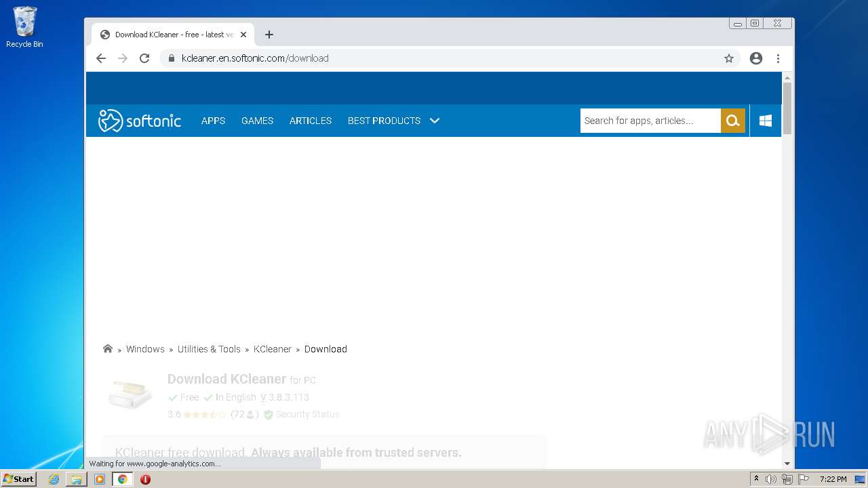Image resolution: width=868 pixels, height=488 pixels.
Task: Show hidden system tray icons
Action: pos(756,479)
